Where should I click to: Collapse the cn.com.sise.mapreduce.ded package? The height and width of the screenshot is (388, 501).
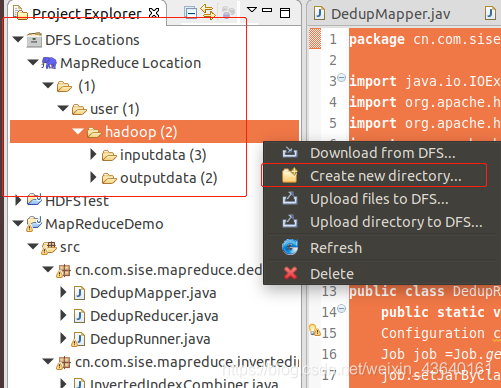pyautogui.click(x=48, y=269)
